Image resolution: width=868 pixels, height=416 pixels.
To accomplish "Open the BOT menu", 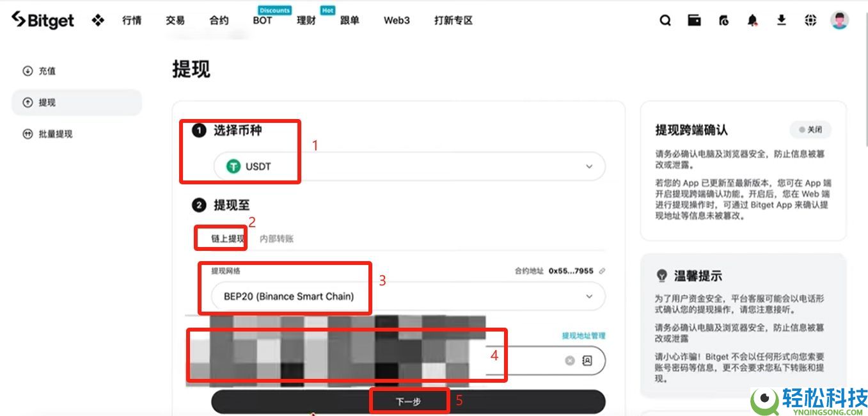I will click(x=262, y=20).
